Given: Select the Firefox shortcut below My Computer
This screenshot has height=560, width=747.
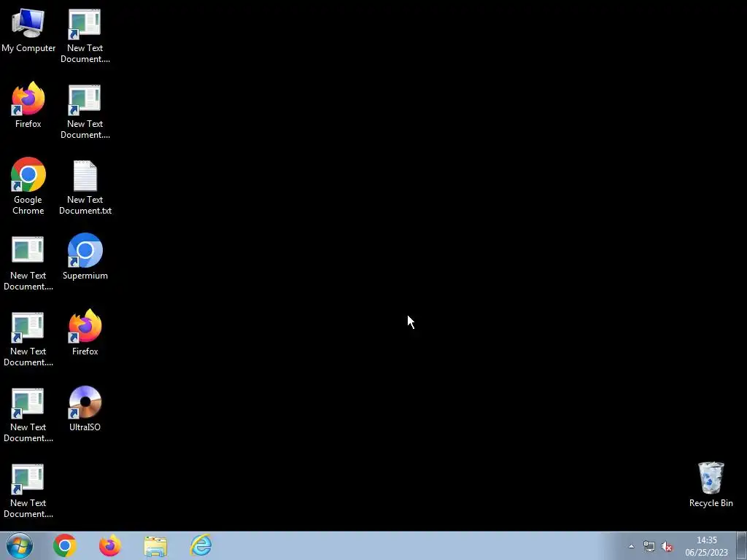Looking at the screenshot, I should 28,106.
